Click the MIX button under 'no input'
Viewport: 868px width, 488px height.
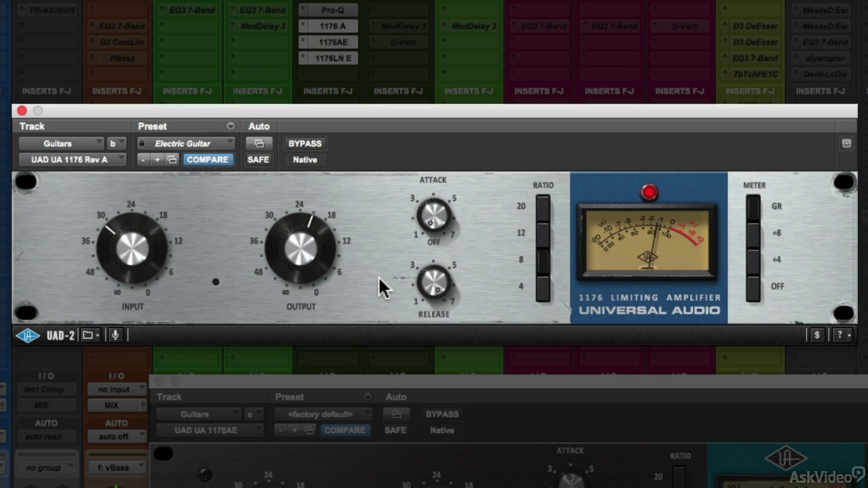point(112,405)
